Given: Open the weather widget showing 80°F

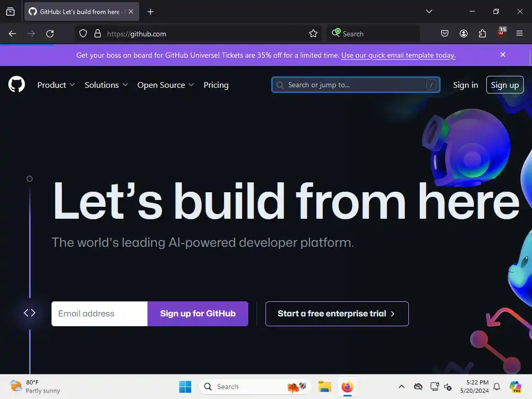Looking at the screenshot, I should coord(35,387).
